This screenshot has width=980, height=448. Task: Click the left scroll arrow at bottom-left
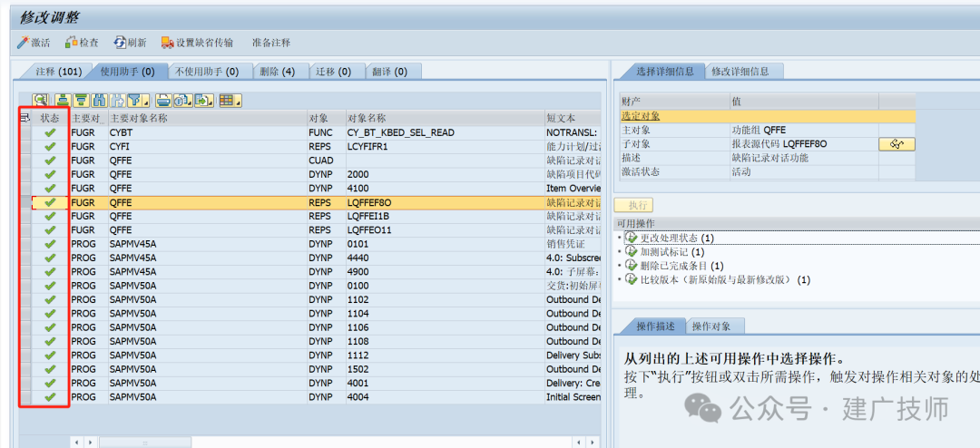click(x=78, y=442)
